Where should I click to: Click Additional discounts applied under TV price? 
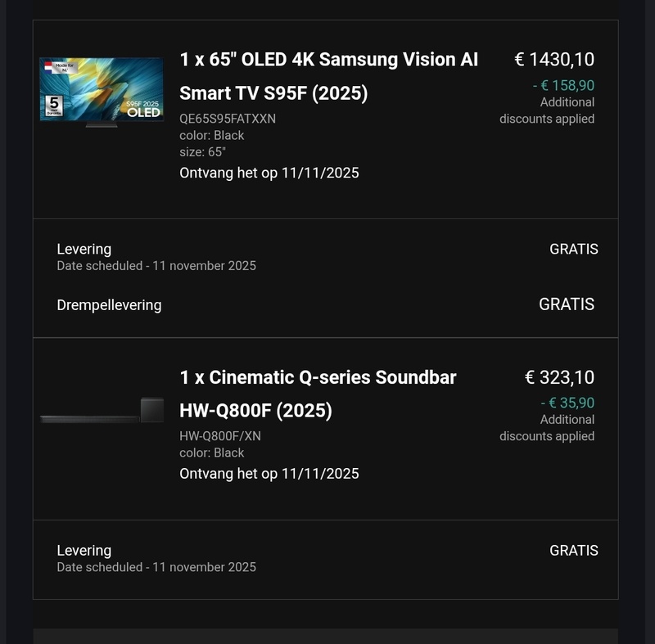point(548,110)
